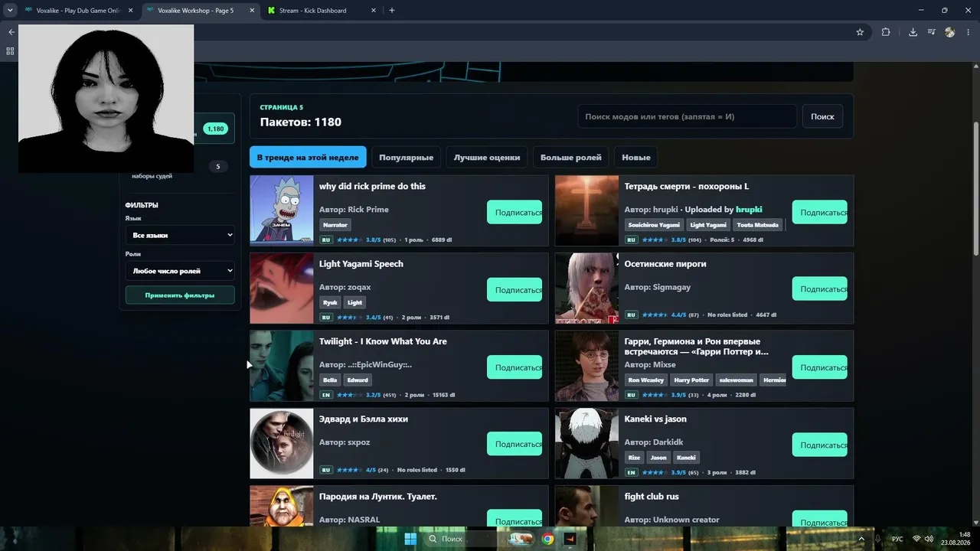The height and width of the screenshot is (551, 980).
Task: Open the browser downloads icon
Action: point(913,32)
